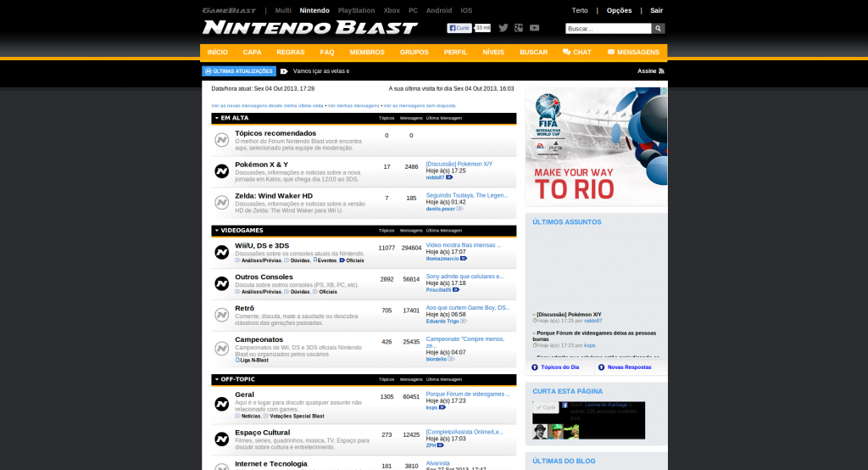The image size is (868, 470).
Task: Open the Eventos subforum under Wii/U
Action: [x=327, y=260]
